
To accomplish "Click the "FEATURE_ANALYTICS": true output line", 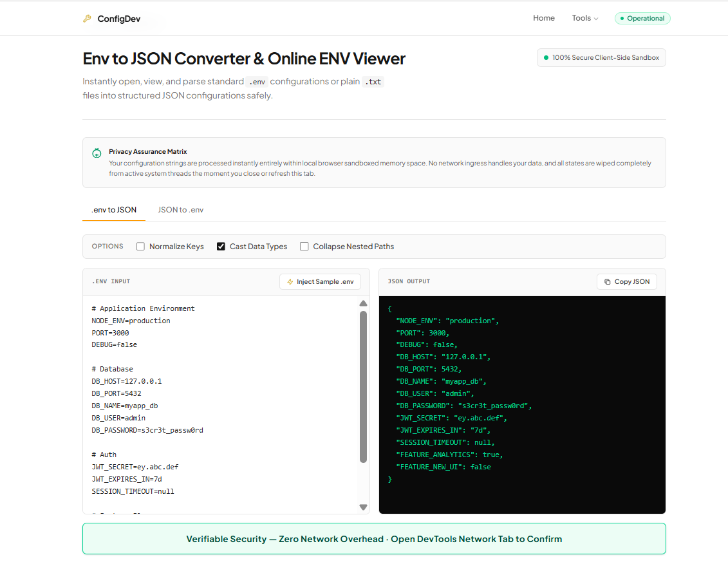I will [x=449, y=455].
